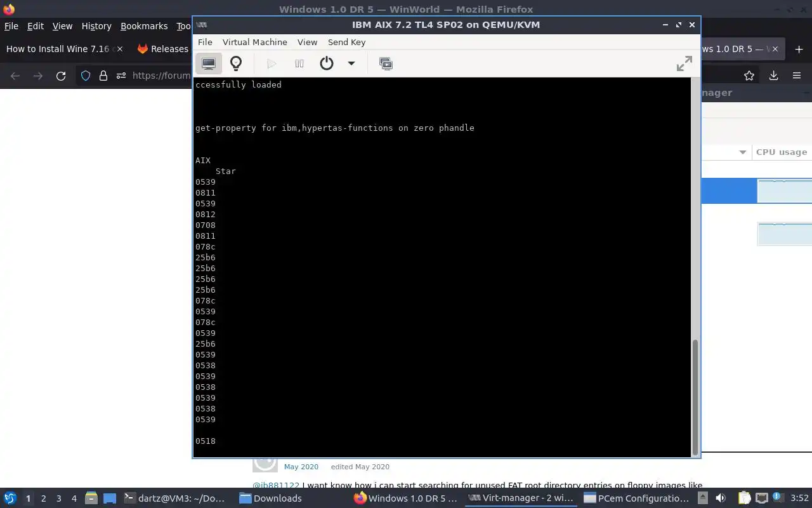812x508 pixels.
Task: Pause the virtual machine
Action: tap(299, 63)
